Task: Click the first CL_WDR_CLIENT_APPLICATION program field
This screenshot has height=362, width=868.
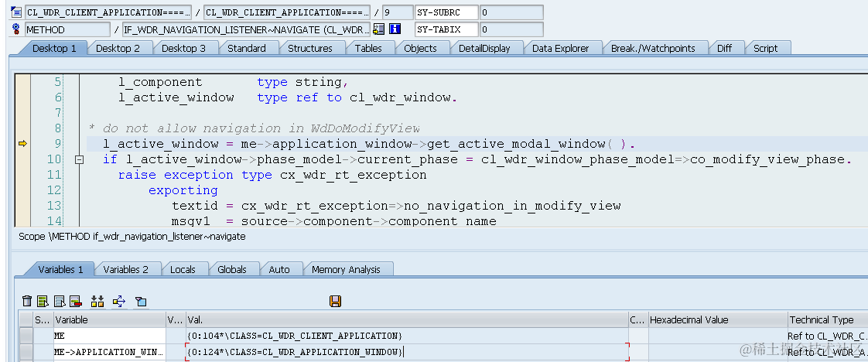Action: [x=108, y=12]
